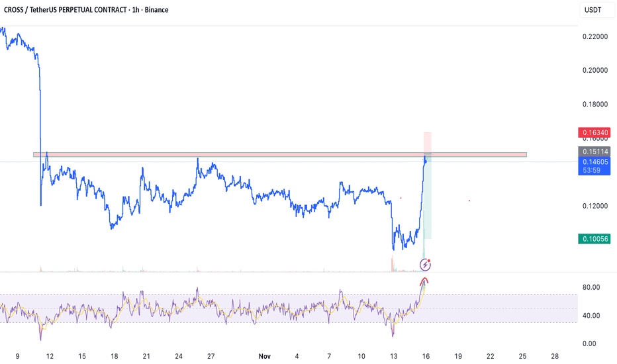Click the gray 0.15114 price label
Viewport: 617px width, 364px height.
[x=594, y=152]
